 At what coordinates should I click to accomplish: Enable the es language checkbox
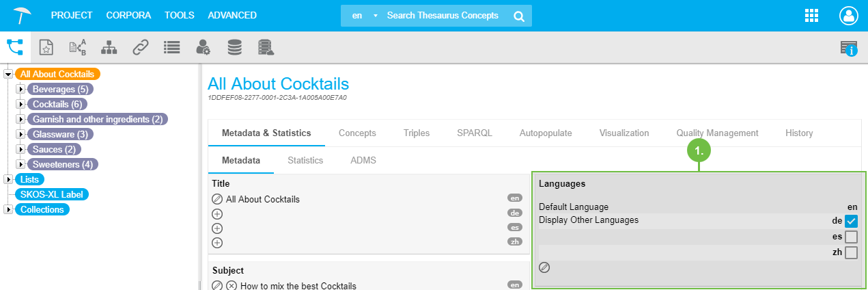pos(851,237)
